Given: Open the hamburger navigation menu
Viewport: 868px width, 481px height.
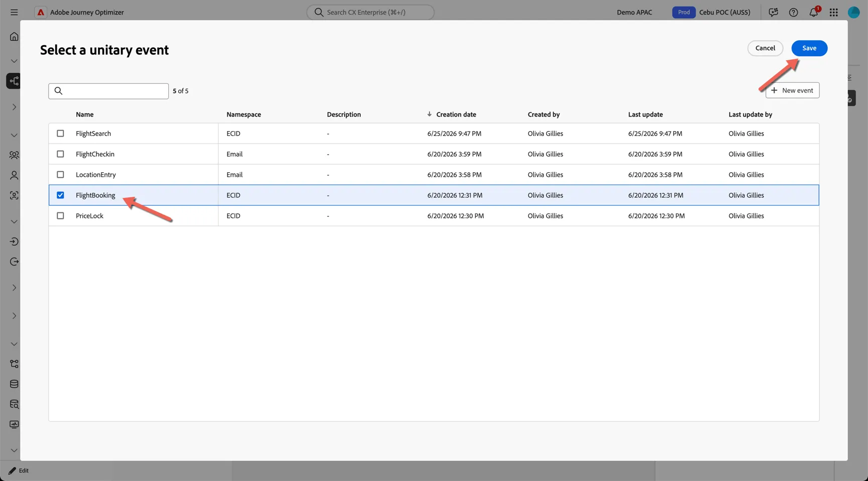Looking at the screenshot, I should click(14, 12).
